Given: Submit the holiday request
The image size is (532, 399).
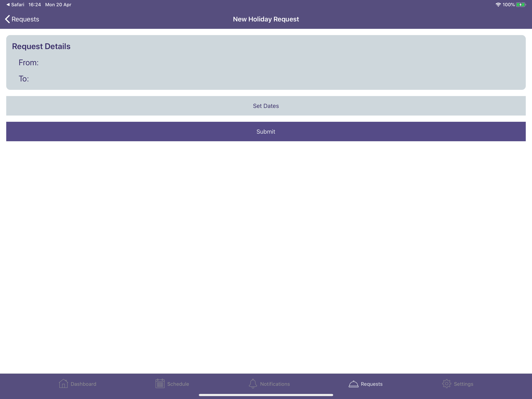Looking at the screenshot, I should [266, 131].
